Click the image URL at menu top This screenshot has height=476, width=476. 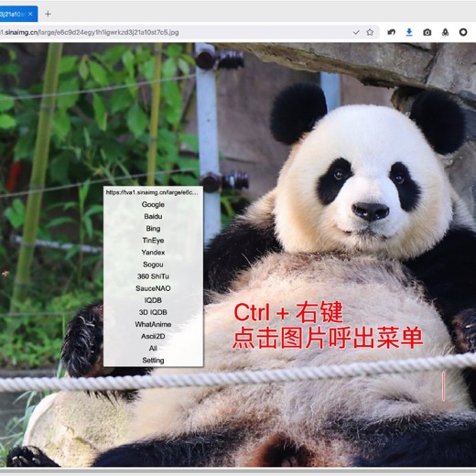tap(152, 192)
